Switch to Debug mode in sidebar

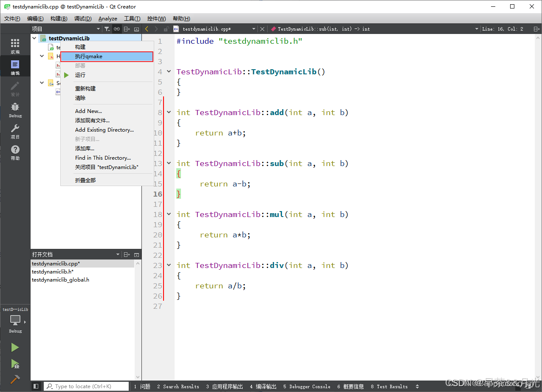[15, 110]
